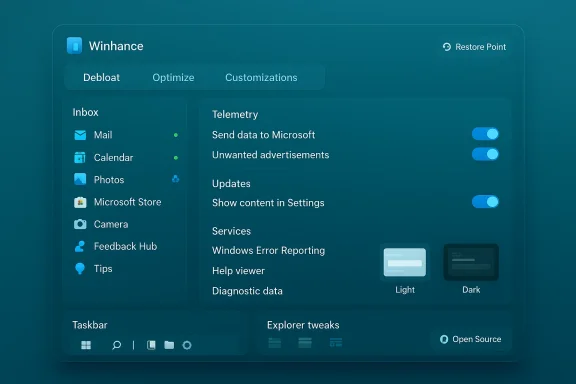Click the Show content in Settings label
The width and height of the screenshot is (576, 384).
268,203
